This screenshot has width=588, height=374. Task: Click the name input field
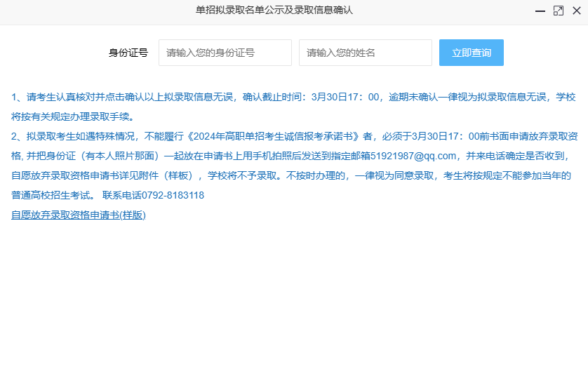366,53
